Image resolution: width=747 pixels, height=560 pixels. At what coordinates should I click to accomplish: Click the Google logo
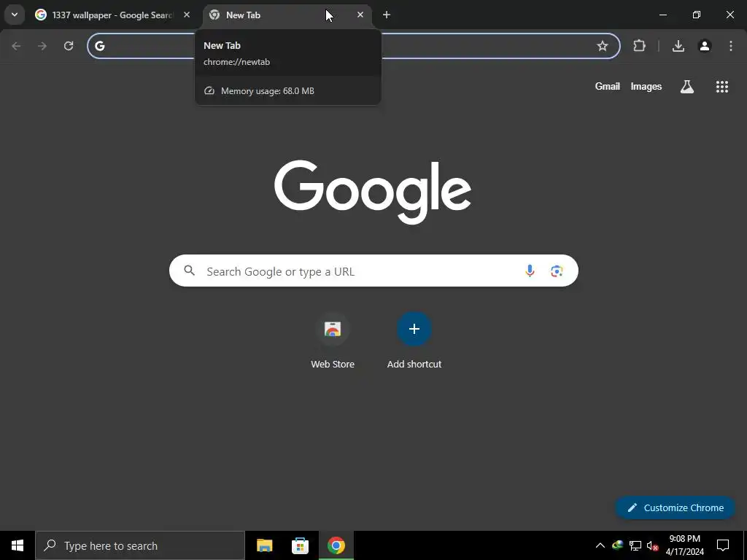[373, 192]
